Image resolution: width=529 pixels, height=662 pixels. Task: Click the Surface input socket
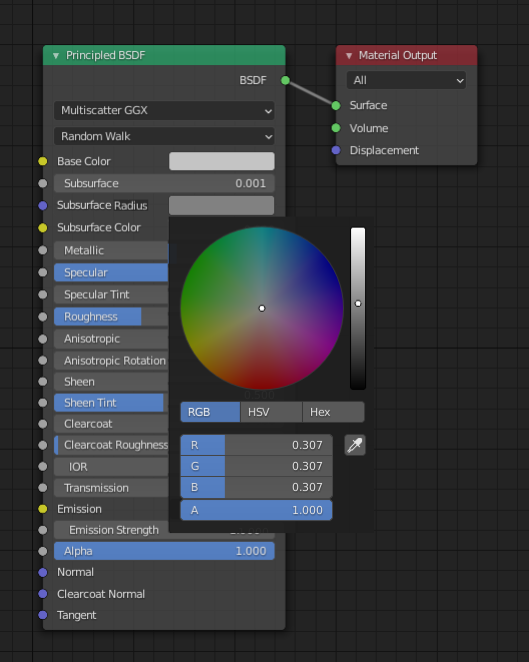coord(336,106)
